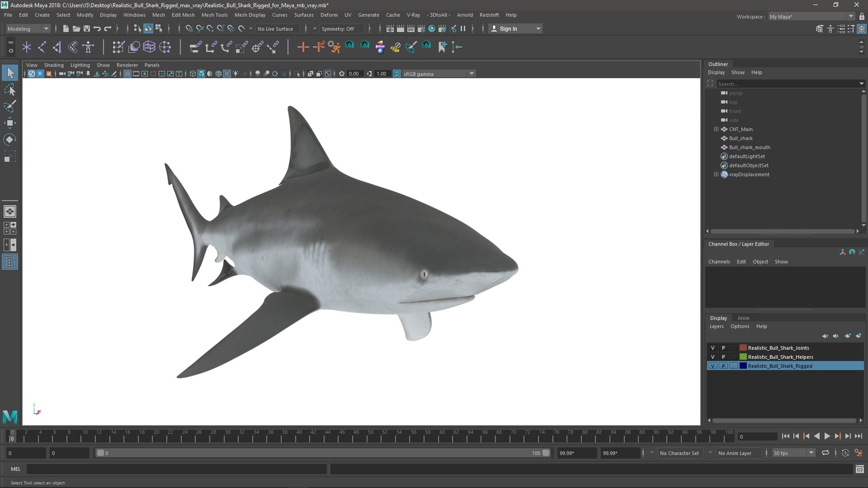Viewport: 868px width, 488px height.
Task: Expand the CNT_Main node in Outliner
Action: (716, 129)
